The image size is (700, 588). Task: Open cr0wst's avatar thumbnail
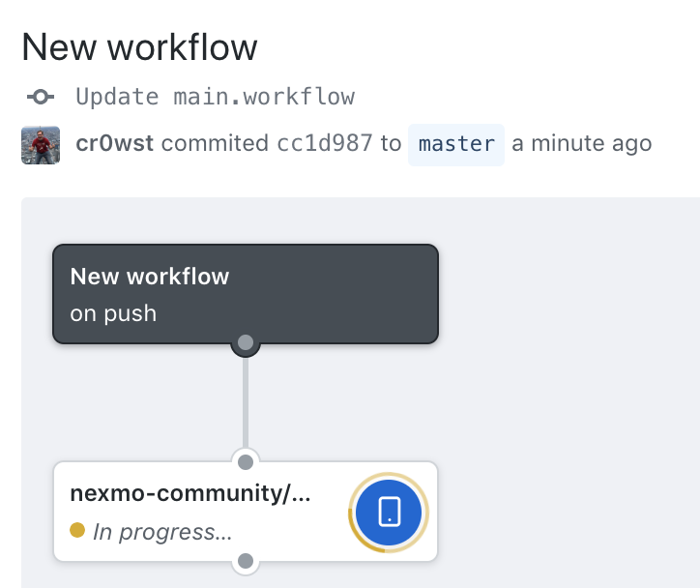pos(41,145)
